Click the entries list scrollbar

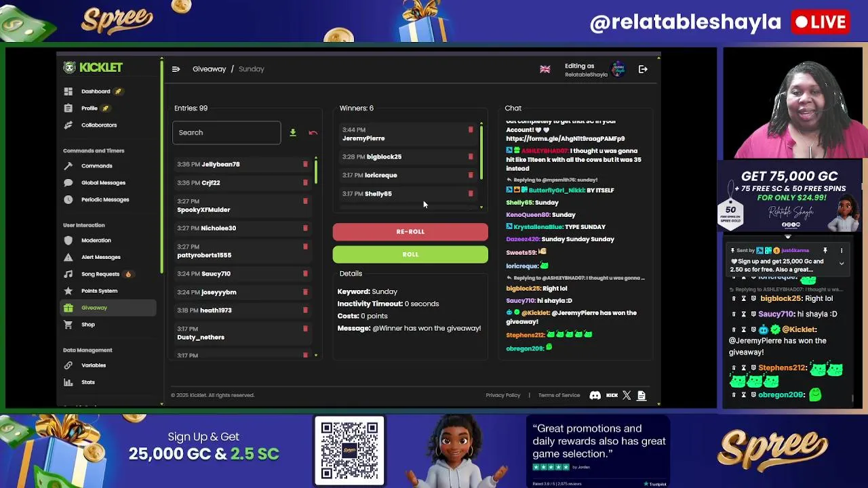pyautogui.click(x=316, y=173)
